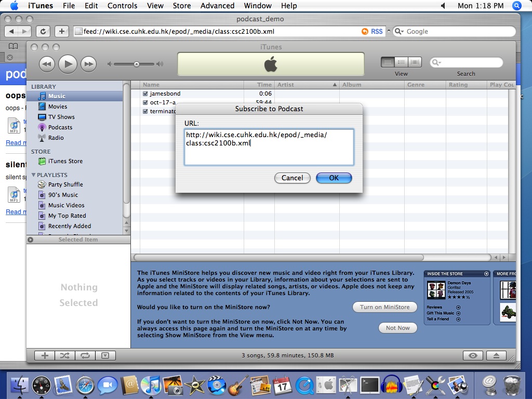Adjust the iTunes volume slider

pos(136,64)
